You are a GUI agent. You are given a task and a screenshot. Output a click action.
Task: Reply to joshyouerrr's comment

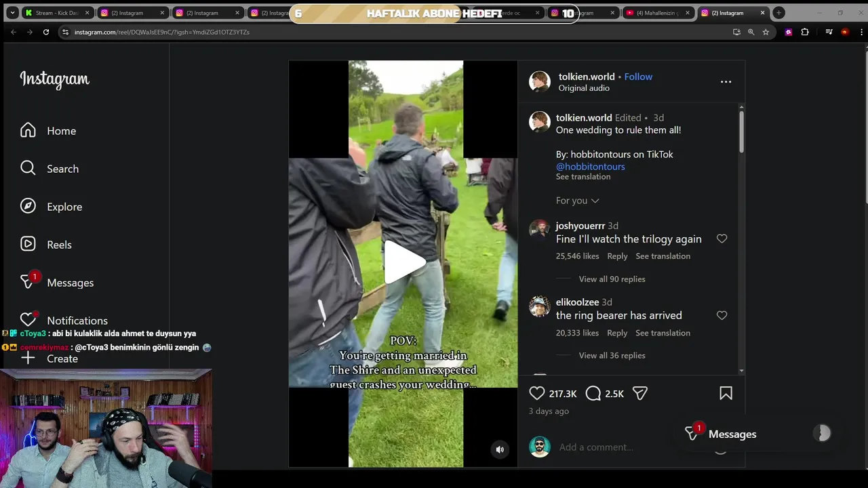coord(617,256)
